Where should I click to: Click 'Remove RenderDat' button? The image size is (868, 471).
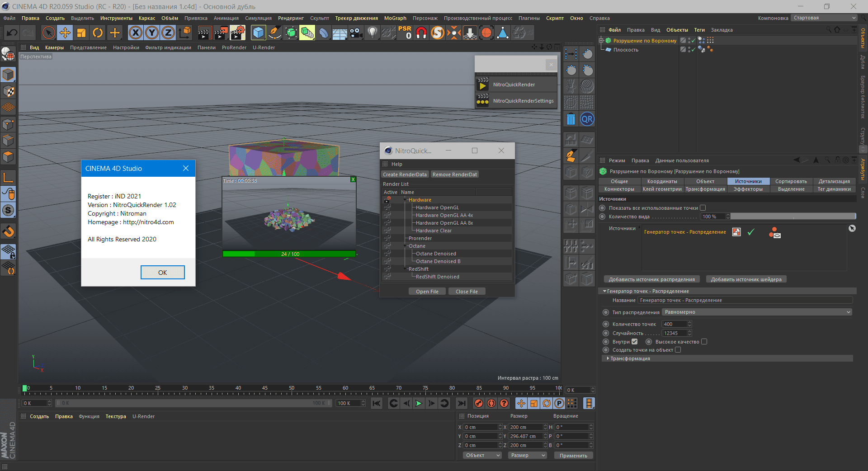[454, 174]
